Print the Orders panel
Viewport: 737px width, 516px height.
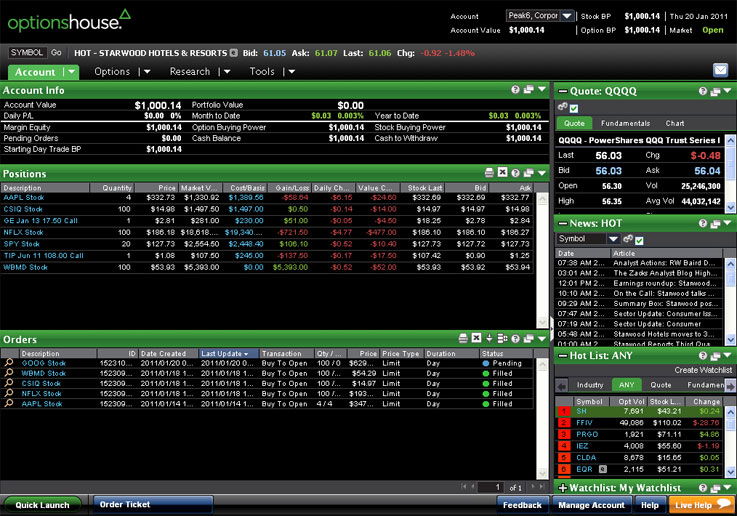[463, 338]
